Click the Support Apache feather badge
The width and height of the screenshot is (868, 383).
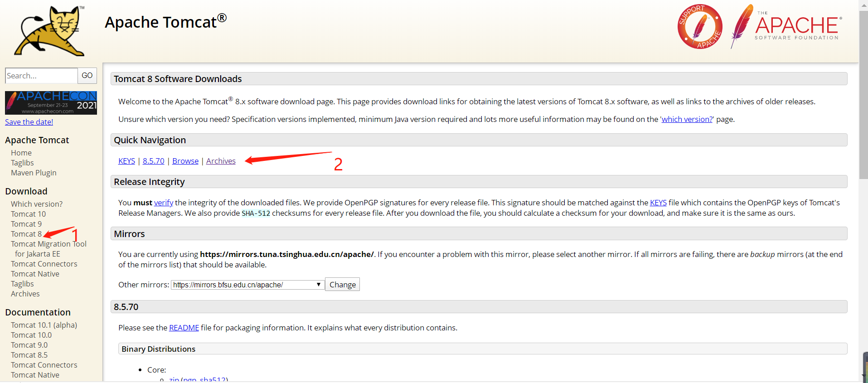pyautogui.click(x=700, y=27)
